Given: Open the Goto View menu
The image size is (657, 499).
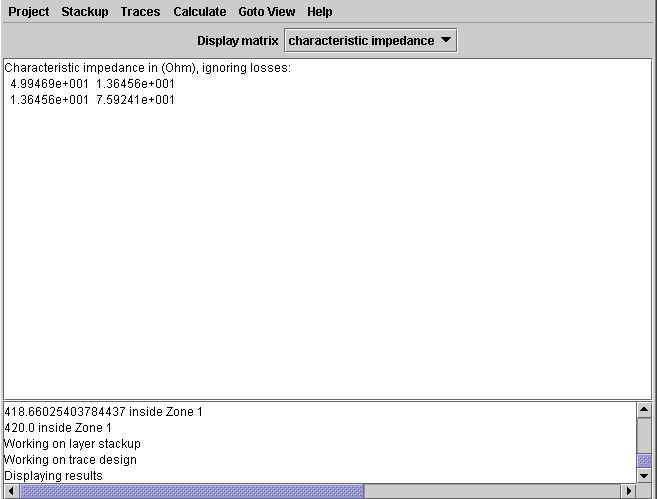Looking at the screenshot, I should pyautogui.click(x=267, y=12).
